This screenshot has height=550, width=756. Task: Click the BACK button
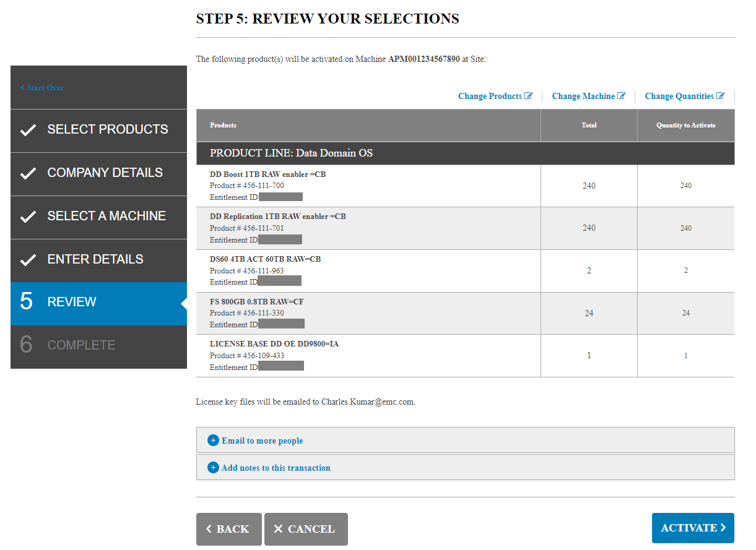click(x=228, y=529)
